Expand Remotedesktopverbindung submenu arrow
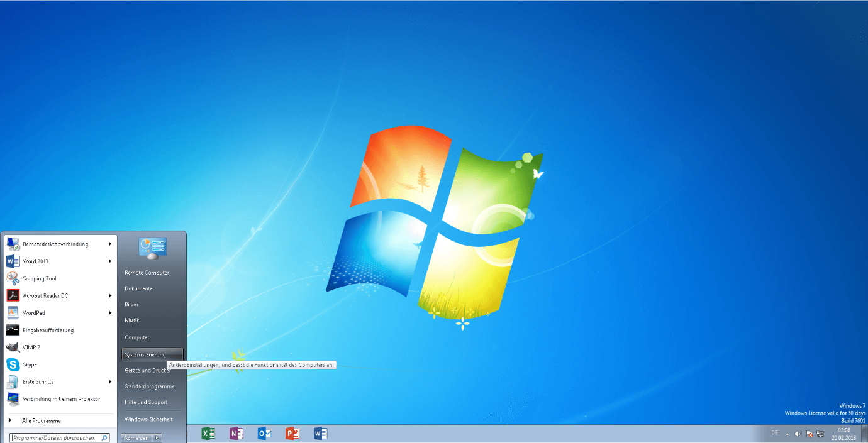This screenshot has height=443, width=868. point(110,244)
